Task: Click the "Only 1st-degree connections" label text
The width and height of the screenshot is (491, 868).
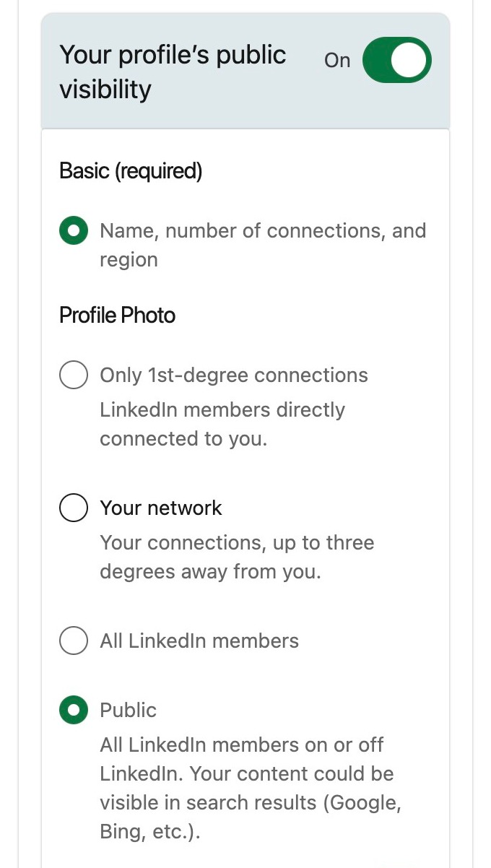Action: point(234,376)
